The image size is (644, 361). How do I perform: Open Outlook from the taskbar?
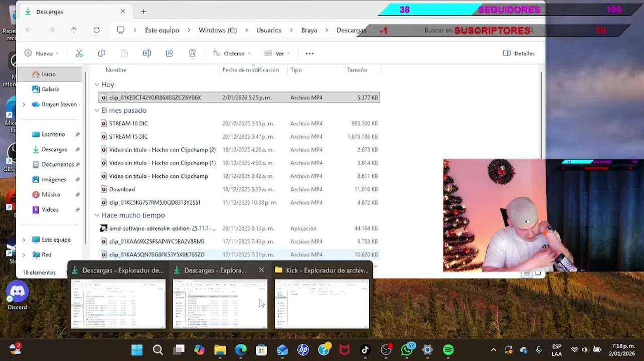tap(282, 350)
